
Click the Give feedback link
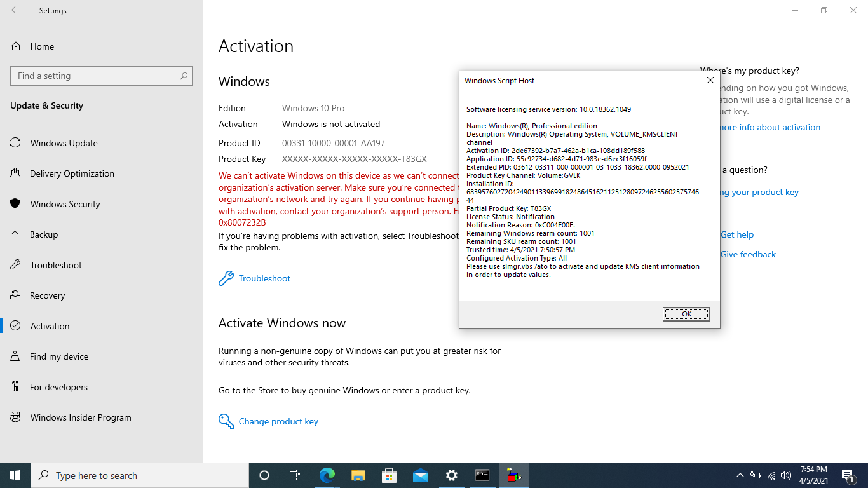click(x=748, y=254)
